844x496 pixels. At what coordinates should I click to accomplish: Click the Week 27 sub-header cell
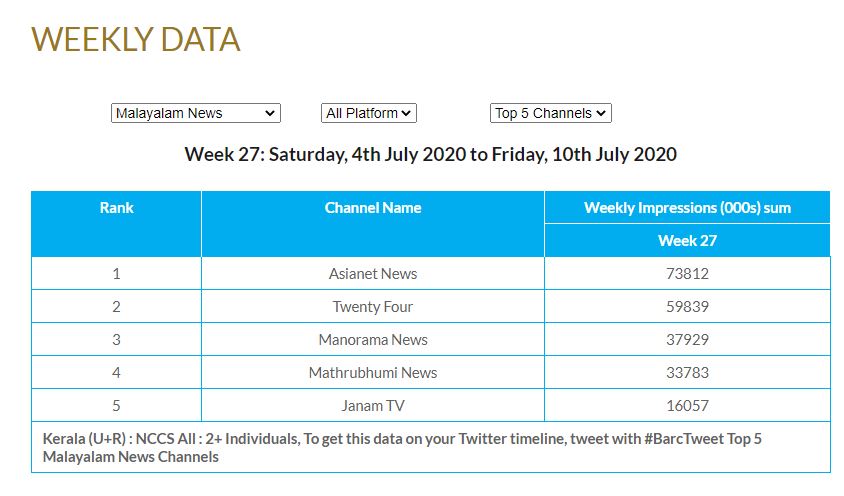(x=687, y=241)
